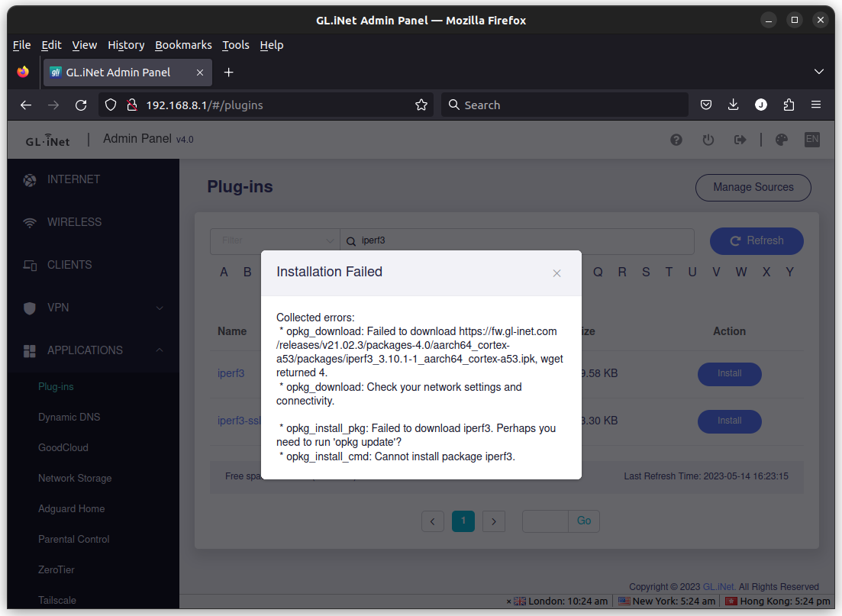Screen dimensions: 842x616
Task: Reload the current page
Action: (81, 105)
